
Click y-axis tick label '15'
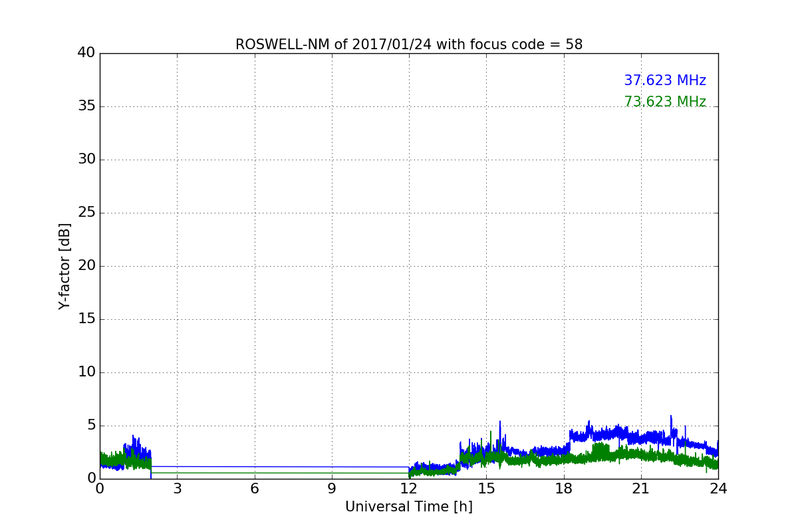86,319
